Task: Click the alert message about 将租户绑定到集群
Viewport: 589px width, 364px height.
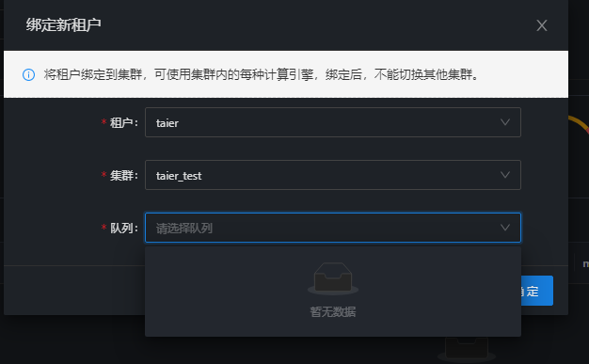Action: [x=262, y=74]
